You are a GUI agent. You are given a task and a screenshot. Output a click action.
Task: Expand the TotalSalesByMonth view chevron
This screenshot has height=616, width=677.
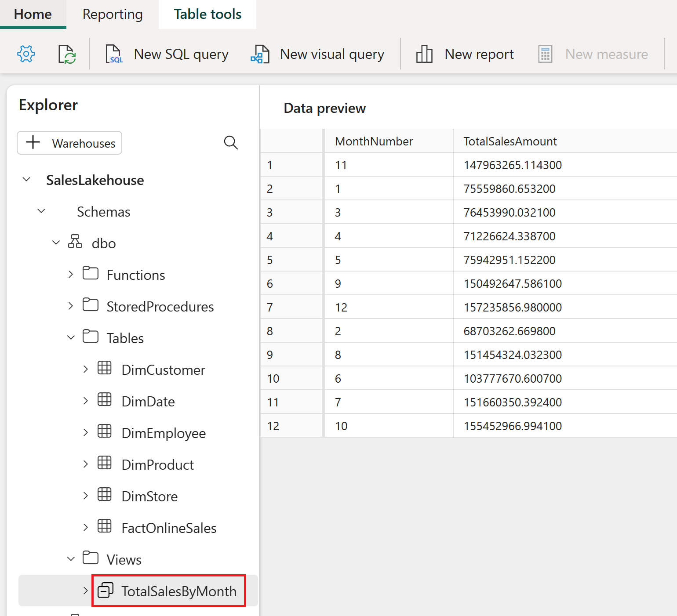[x=86, y=591]
